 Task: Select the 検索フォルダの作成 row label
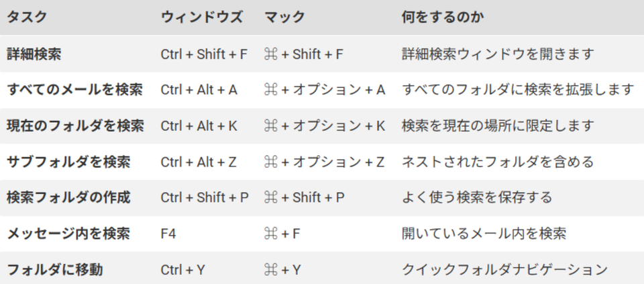(x=68, y=197)
